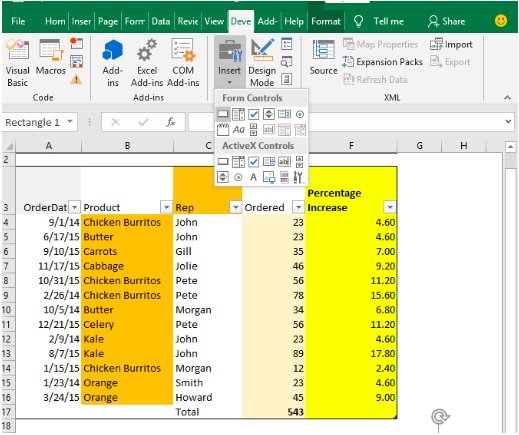This screenshot has height=435, width=519.
Task: Expand the Name Box dropdown
Action: [70, 122]
